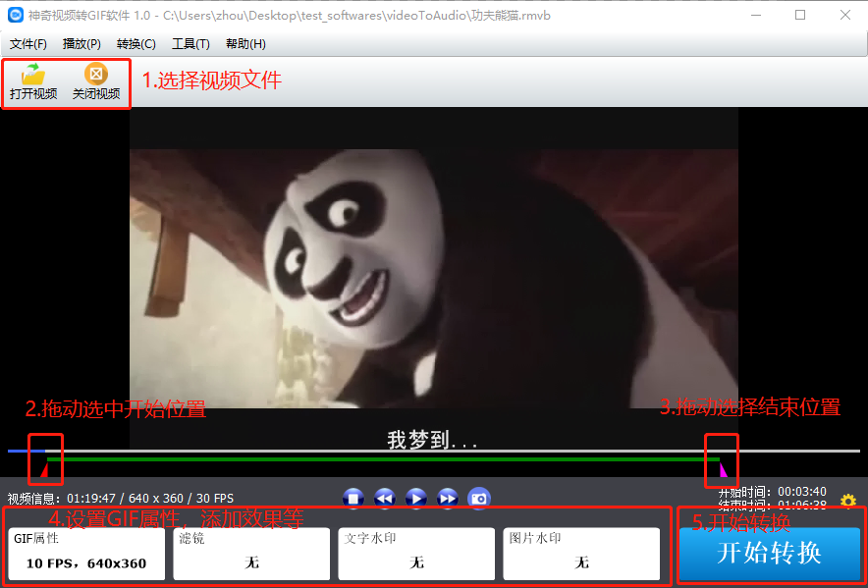Open the 帮助(H) menu
Image resolution: width=868 pixels, height=588 pixels.
(x=244, y=44)
